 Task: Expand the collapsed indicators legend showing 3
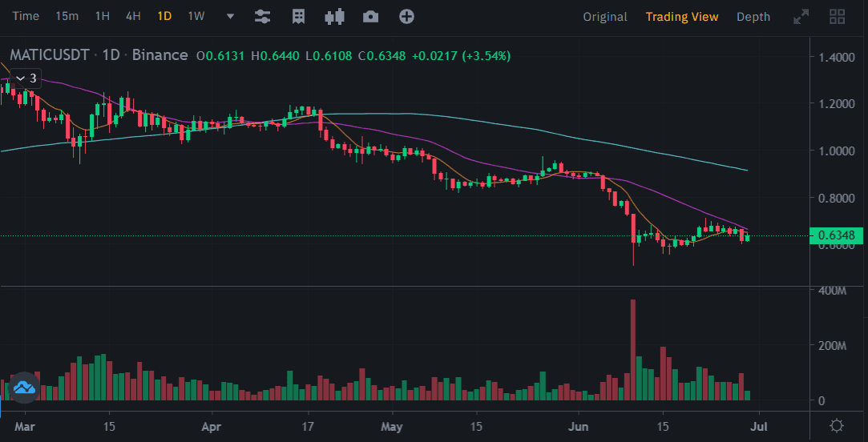26,78
